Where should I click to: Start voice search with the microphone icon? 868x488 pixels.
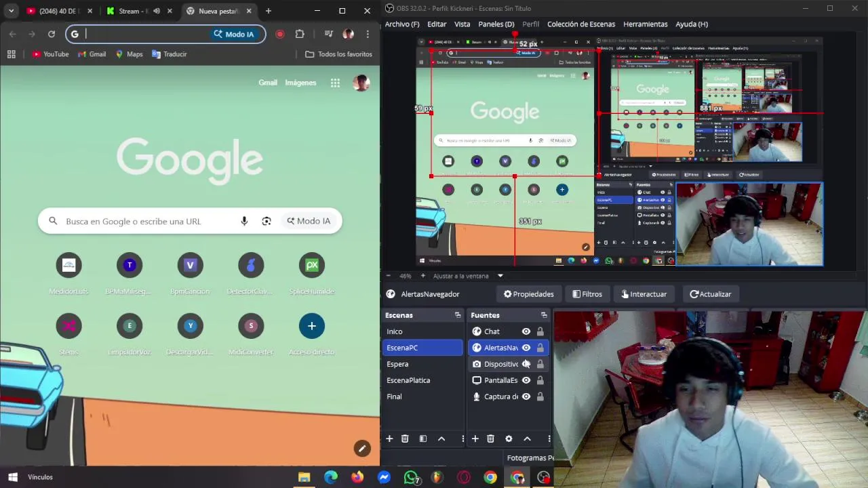[244, 221]
